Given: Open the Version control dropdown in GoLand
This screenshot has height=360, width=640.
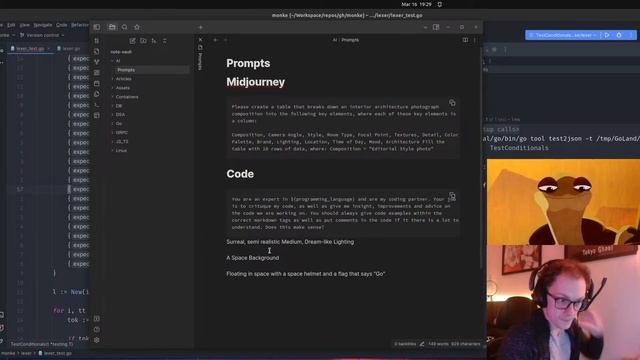Looking at the screenshot, I should 42,36.
